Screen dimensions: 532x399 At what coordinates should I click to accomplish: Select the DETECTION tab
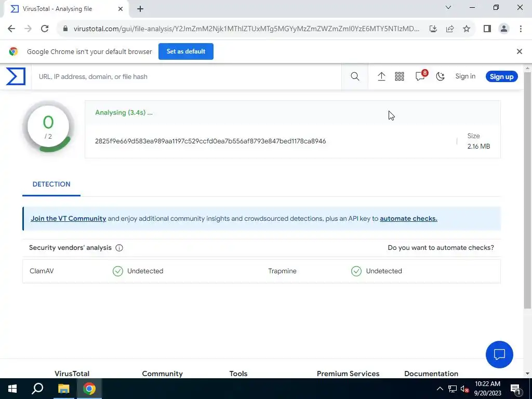[x=51, y=184]
